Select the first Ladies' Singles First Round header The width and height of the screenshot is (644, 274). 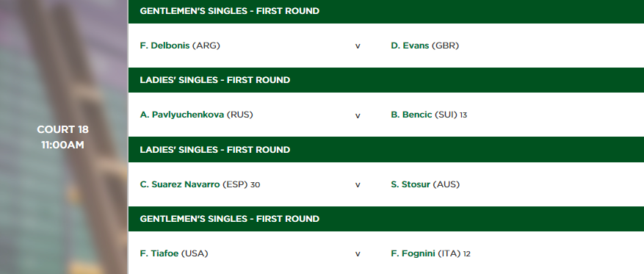[x=386, y=80]
